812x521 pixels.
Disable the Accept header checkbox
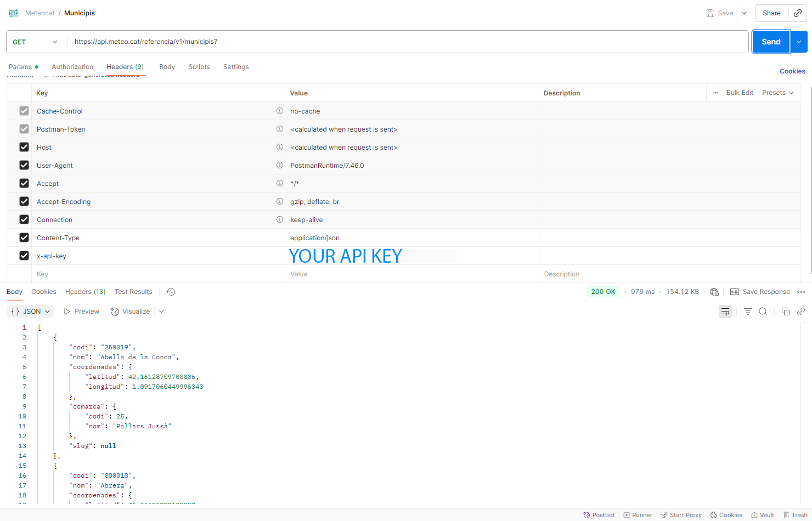pos(24,183)
